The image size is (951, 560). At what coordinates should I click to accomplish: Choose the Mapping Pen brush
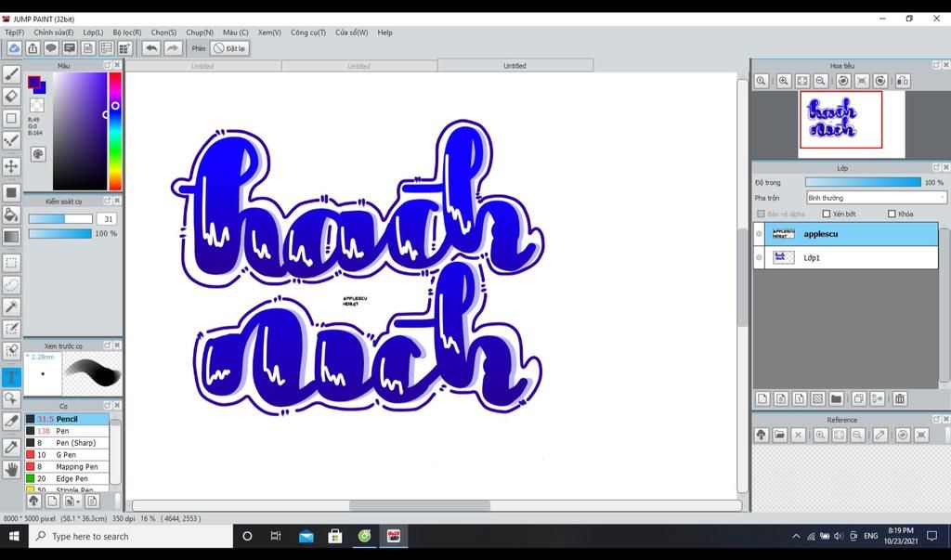coord(67,466)
